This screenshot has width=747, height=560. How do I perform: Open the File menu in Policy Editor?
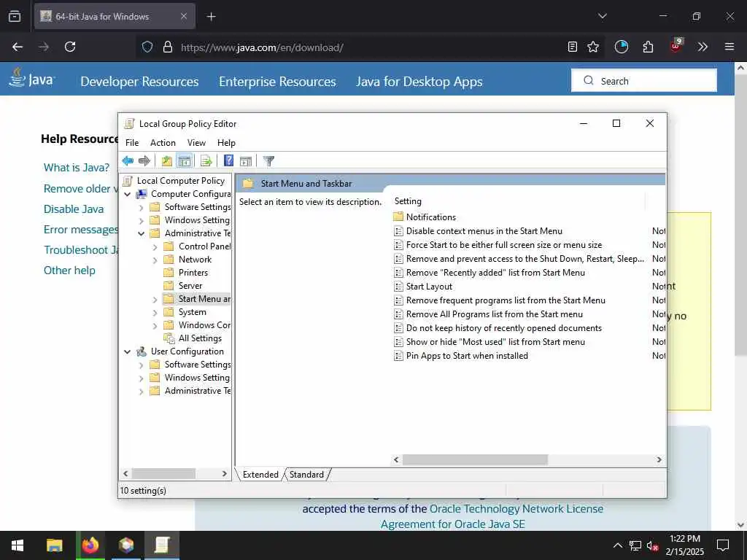click(x=132, y=143)
